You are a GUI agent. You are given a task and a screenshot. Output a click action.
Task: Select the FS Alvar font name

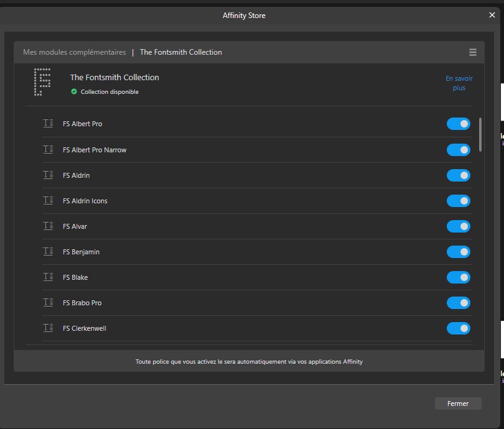75,226
